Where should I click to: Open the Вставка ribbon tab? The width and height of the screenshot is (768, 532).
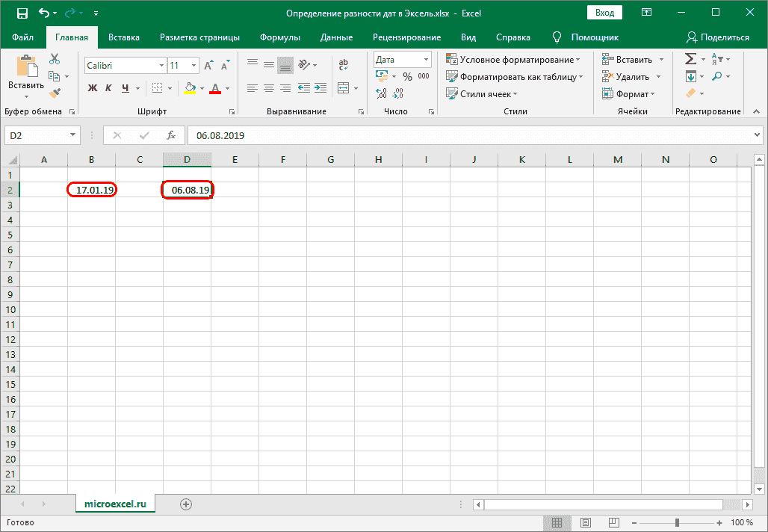pyautogui.click(x=124, y=37)
